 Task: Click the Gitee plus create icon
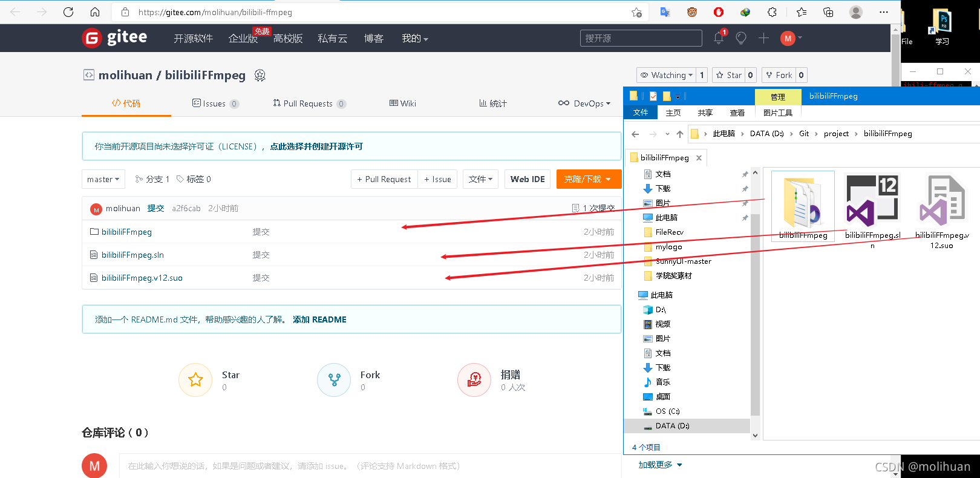pyautogui.click(x=763, y=38)
